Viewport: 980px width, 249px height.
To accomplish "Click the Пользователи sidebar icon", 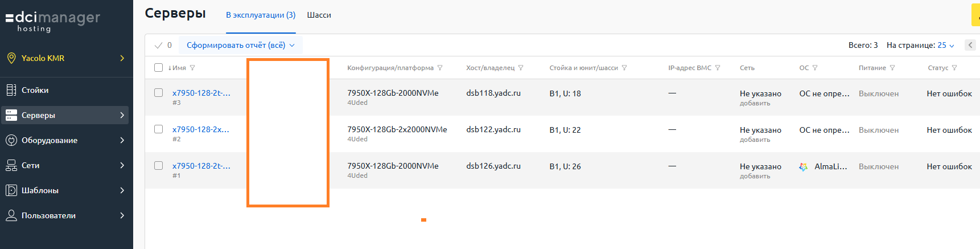I will click(11, 215).
